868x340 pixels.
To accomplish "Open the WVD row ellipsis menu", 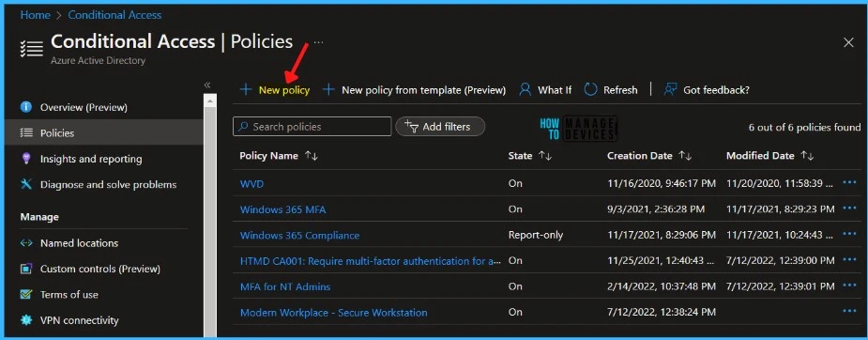I will click(x=849, y=183).
